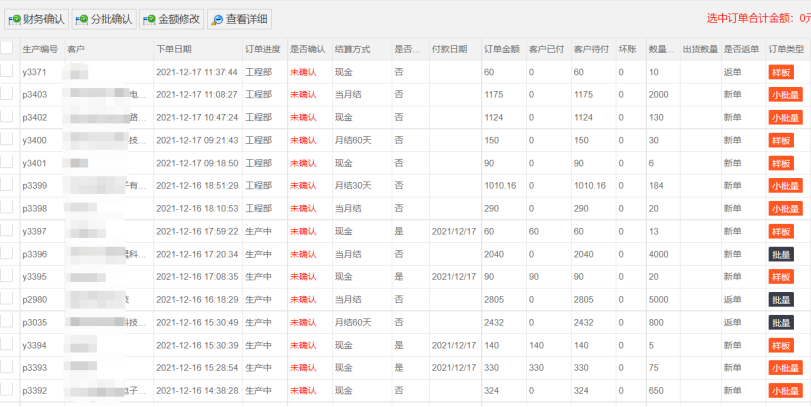
Task: Click the 生产编号 column header
Action: (x=40, y=48)
